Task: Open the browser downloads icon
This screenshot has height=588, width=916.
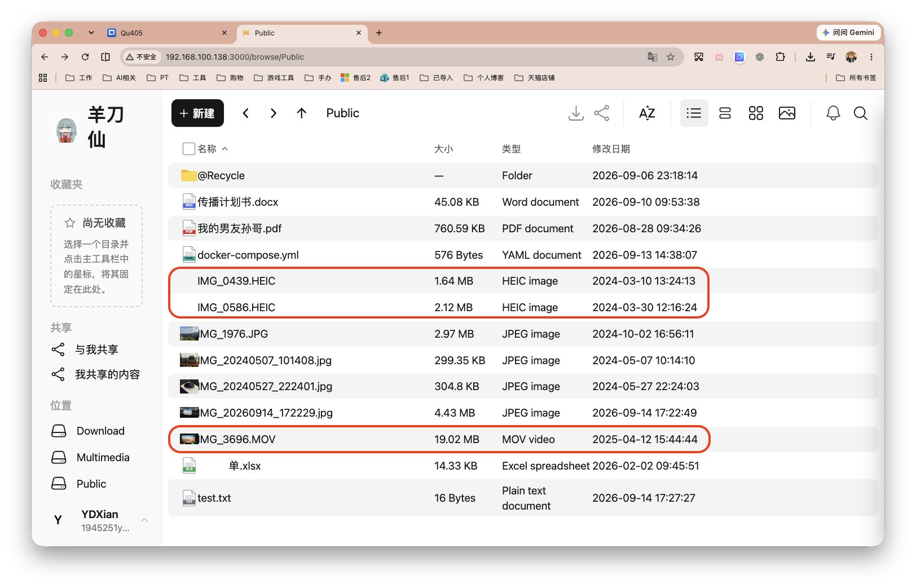Action: [x=811, y=57]
